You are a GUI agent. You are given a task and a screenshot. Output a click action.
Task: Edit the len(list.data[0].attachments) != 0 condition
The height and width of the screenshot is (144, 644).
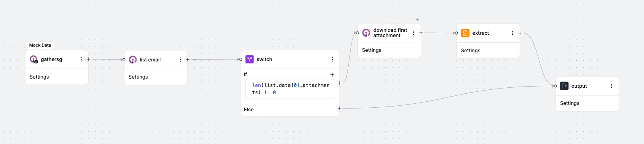(290, 89)
